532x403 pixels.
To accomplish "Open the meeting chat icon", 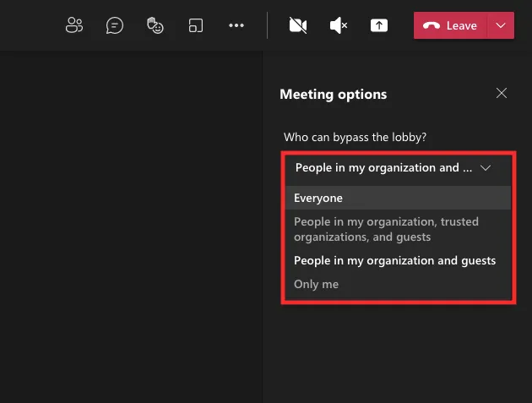I will tap(115, 25).
